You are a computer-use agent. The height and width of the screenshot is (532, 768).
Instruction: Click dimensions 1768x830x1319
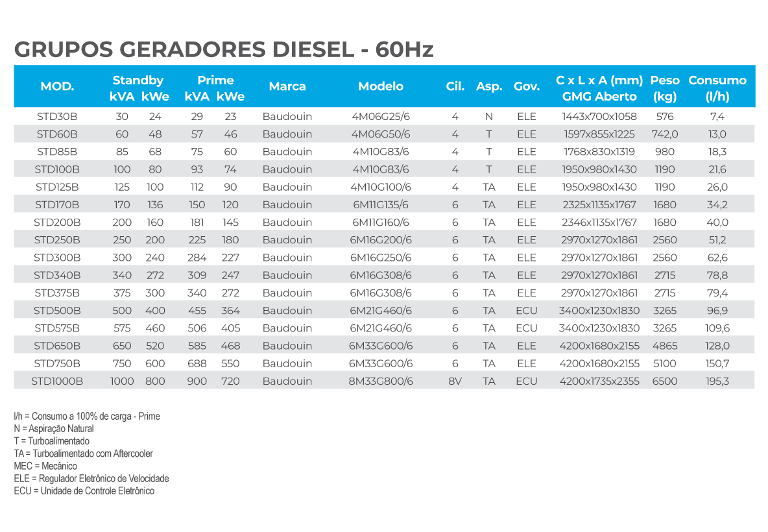coord(599,152)
